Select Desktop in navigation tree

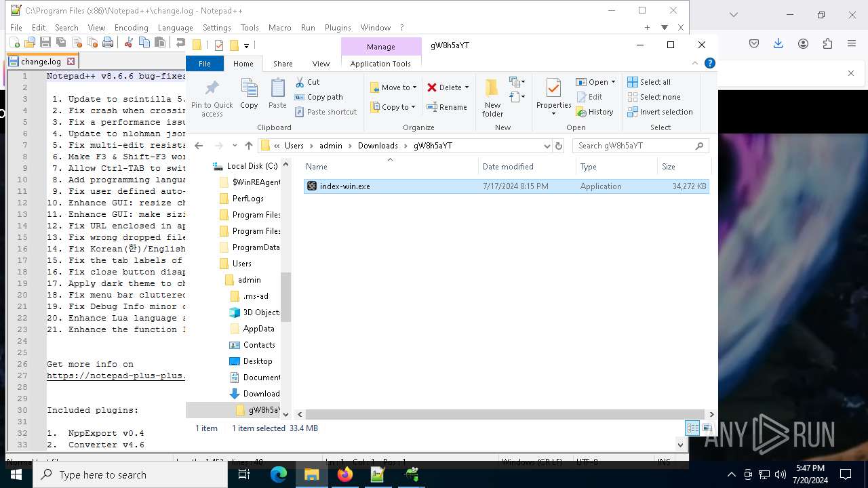[x=251, y=361]
